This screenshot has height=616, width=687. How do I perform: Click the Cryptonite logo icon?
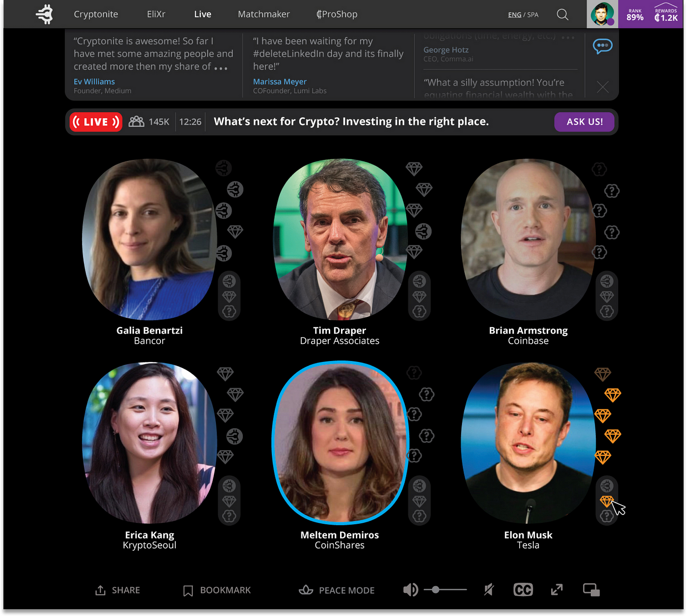point(44,14)
